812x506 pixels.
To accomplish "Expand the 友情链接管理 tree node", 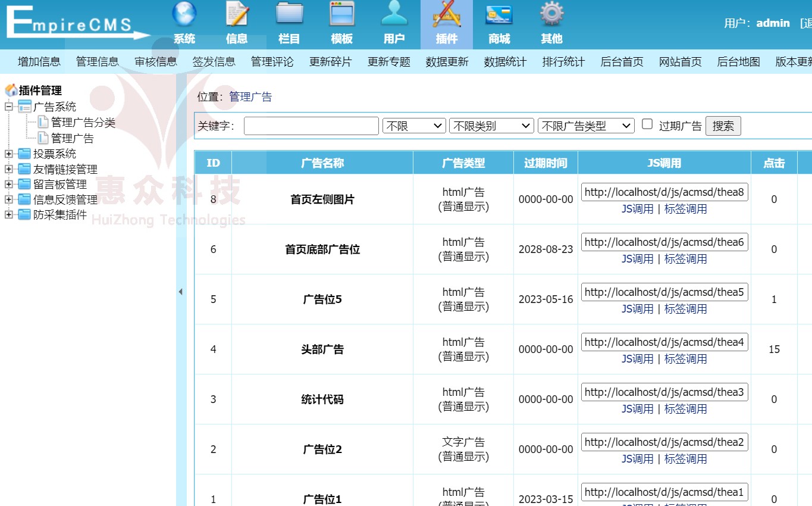I will click(9, 169).
